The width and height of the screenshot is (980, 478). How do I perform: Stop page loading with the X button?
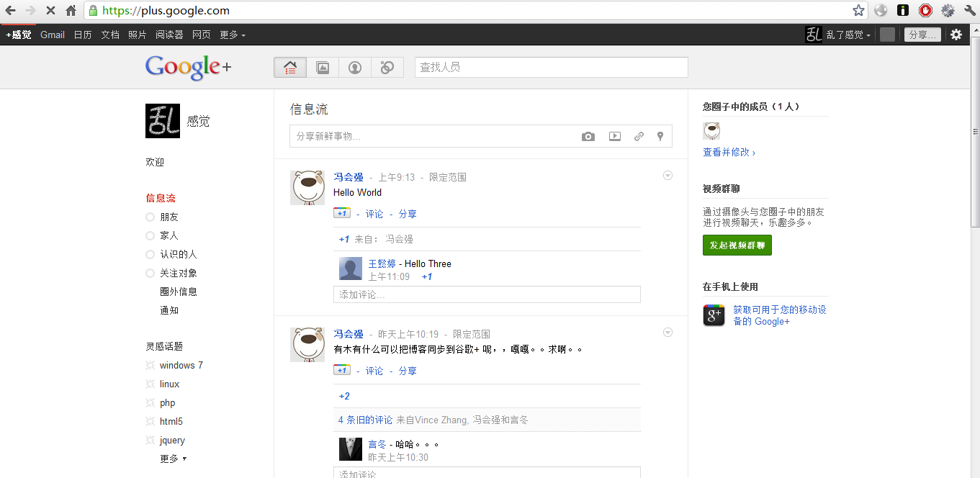pyautogui.click(x=50, y=11)
